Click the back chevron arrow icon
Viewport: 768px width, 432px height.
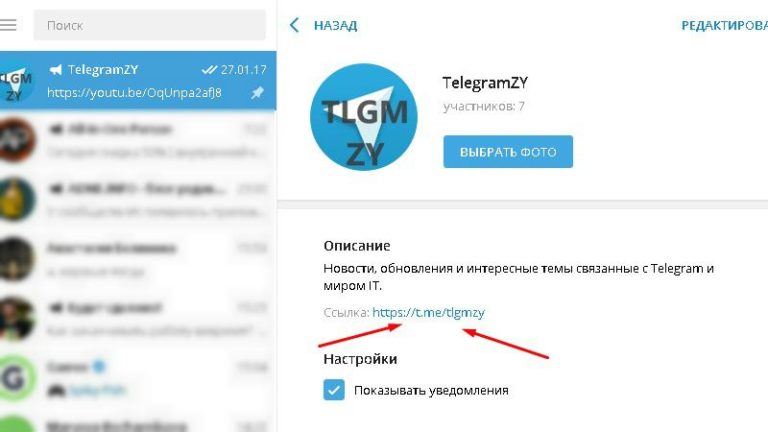[294, 25]
